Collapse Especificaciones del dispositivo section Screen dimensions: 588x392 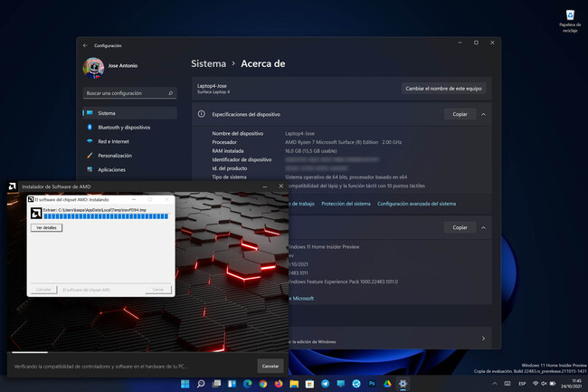(x=483, y=114)
